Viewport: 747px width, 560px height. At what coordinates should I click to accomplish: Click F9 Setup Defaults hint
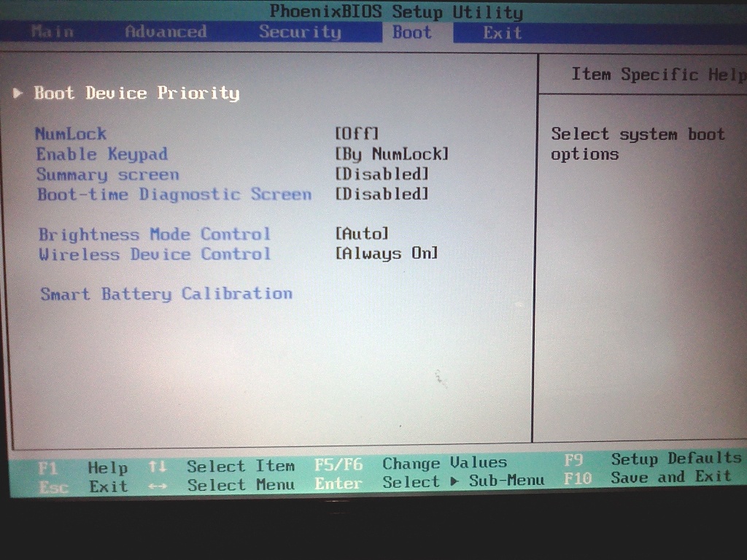tap(653, 459)
